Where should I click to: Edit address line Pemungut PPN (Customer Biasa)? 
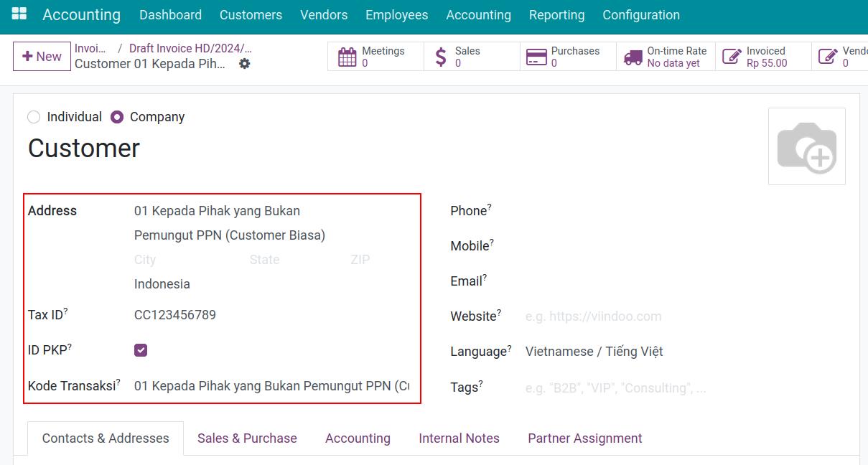[271, 235]
